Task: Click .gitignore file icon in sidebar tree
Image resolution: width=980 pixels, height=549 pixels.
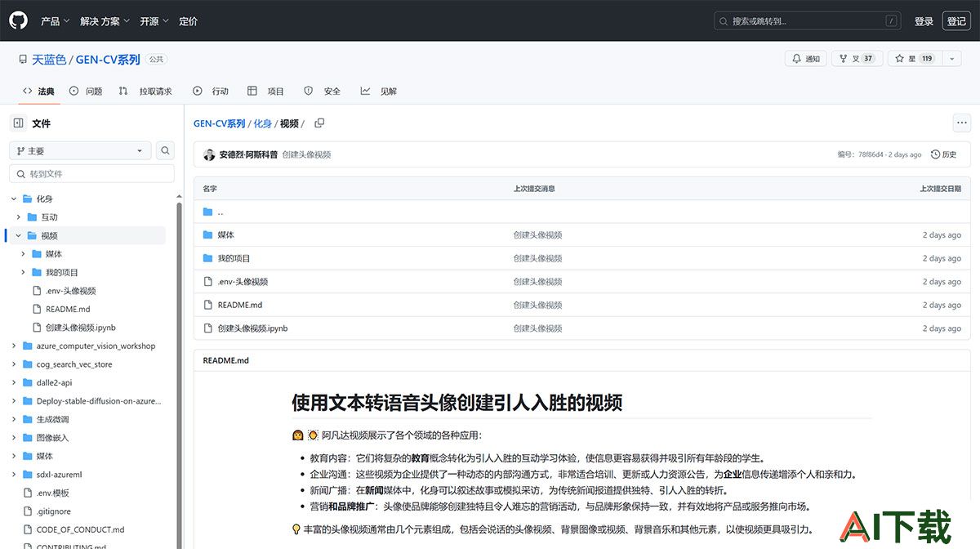Action: click(27, 511)
